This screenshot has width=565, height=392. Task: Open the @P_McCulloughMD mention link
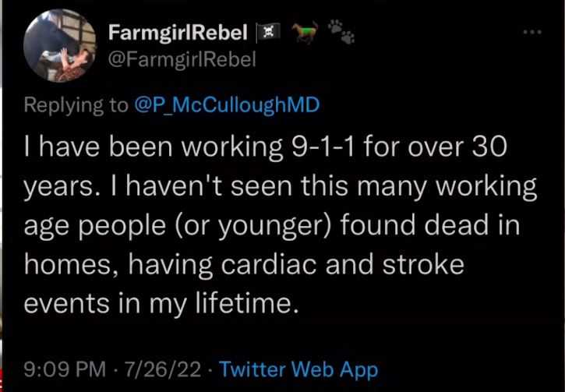228,106
